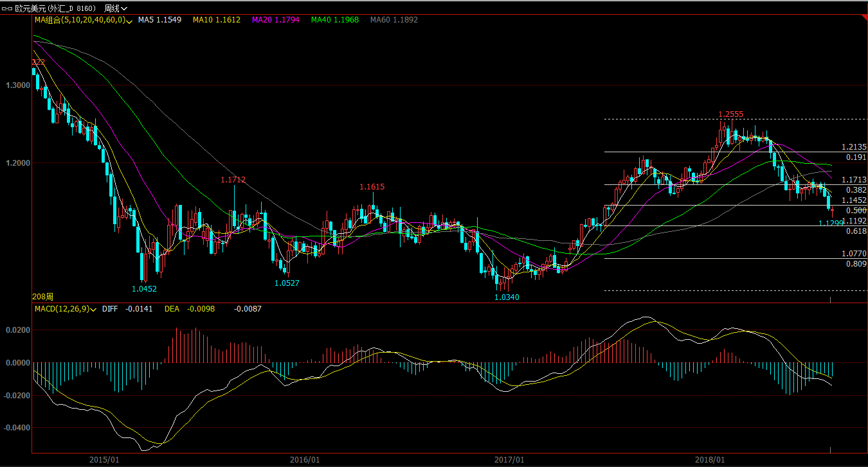Viewport: 868px width, 467px height.
Task: Click the 0.0200 MACD axis label
Action: click(17, 330)
